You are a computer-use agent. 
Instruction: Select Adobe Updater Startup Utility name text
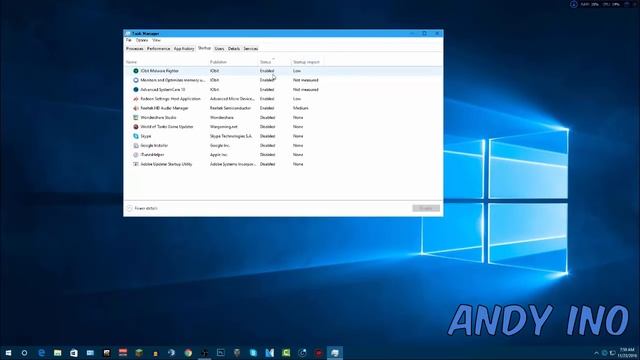[x=166, y=164]
